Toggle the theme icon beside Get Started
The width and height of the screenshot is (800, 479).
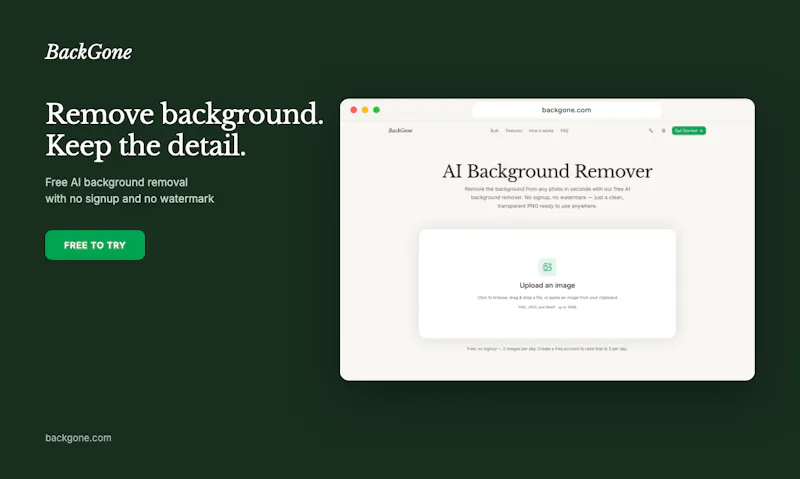[x=663, y=131]
